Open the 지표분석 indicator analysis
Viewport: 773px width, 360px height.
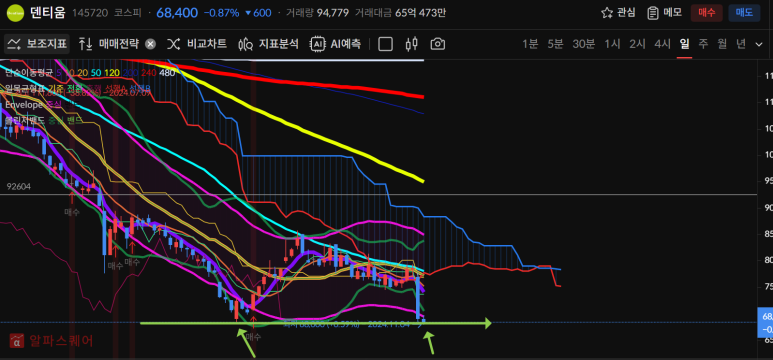pos(268,44)
